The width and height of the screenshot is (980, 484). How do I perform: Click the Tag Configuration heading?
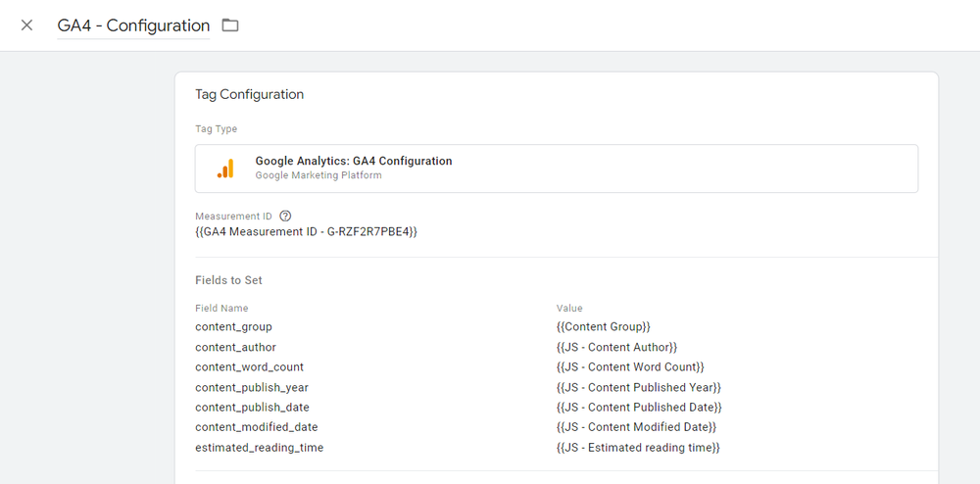(249, 94)
